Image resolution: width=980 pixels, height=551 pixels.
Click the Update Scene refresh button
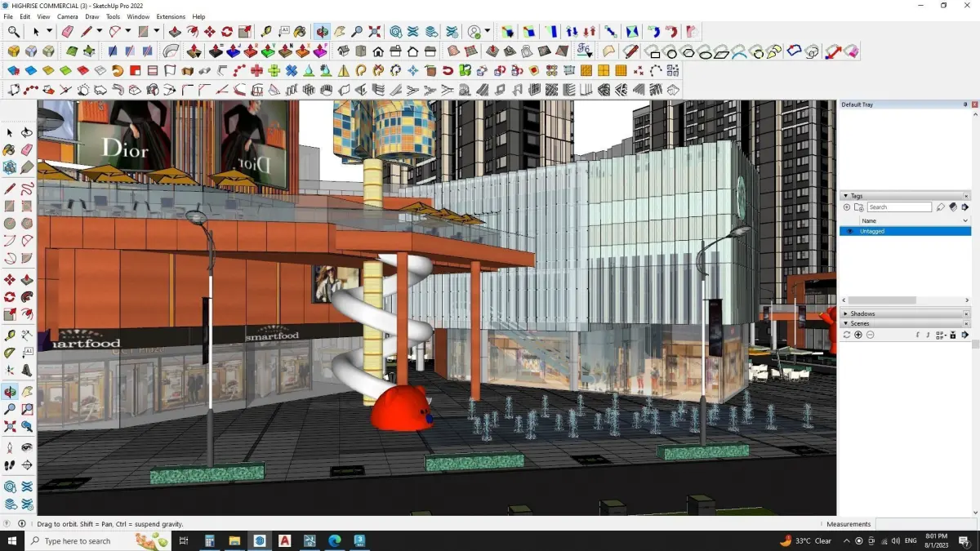point(847,335)
